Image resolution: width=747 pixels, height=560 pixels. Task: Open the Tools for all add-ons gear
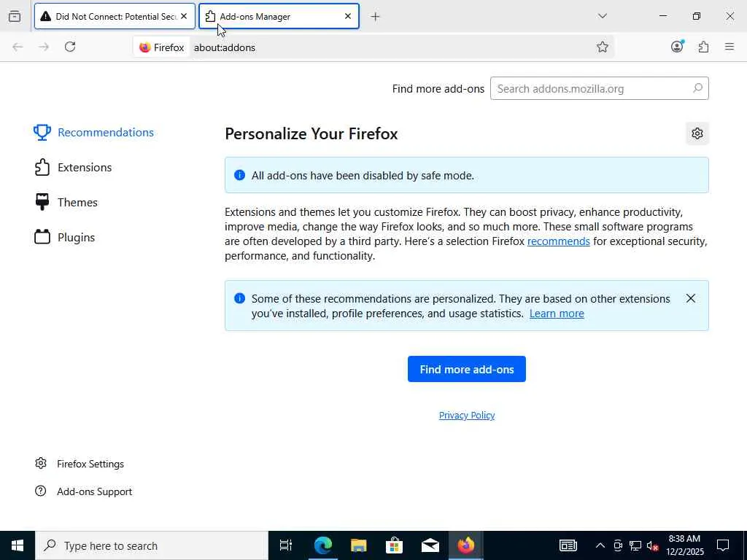(x=697, y=133)
